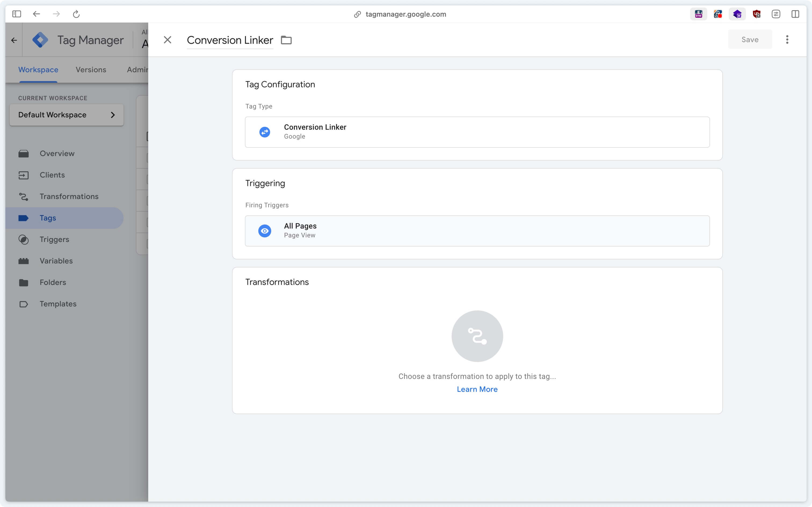812x507 pixels.
Task: Click the Transformations sidebar icon
Action: pyautogui.click(x=23, y=197)
